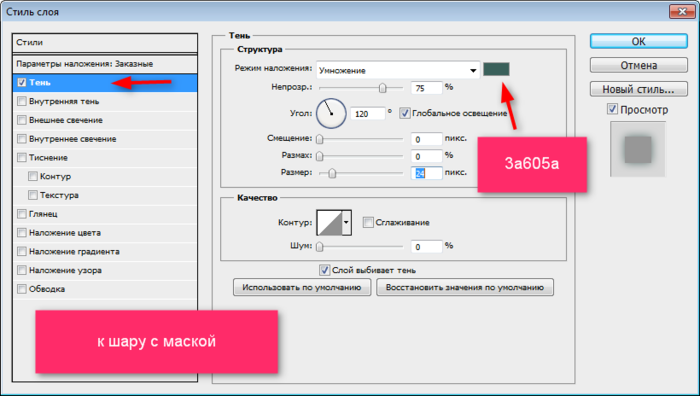The image size is (700, 396).
Task: Enable the Тиснение checkbox
Action: 21,158
